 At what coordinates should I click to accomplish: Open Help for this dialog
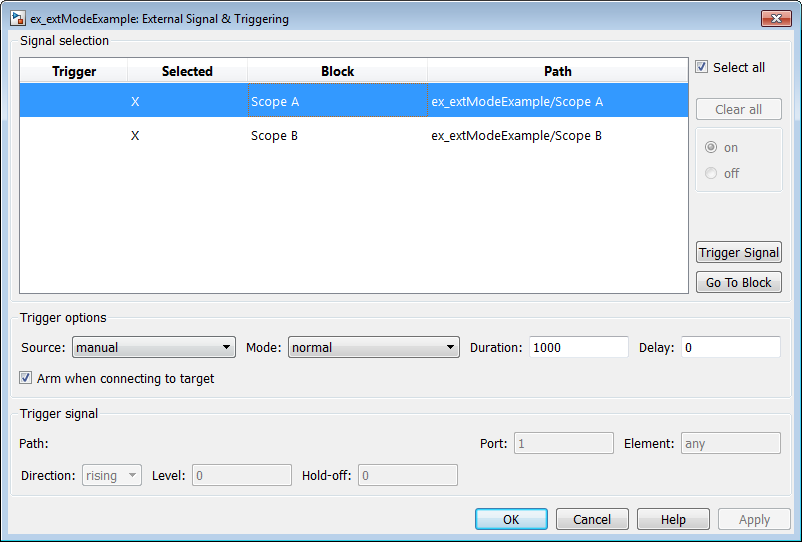(673, 520)
